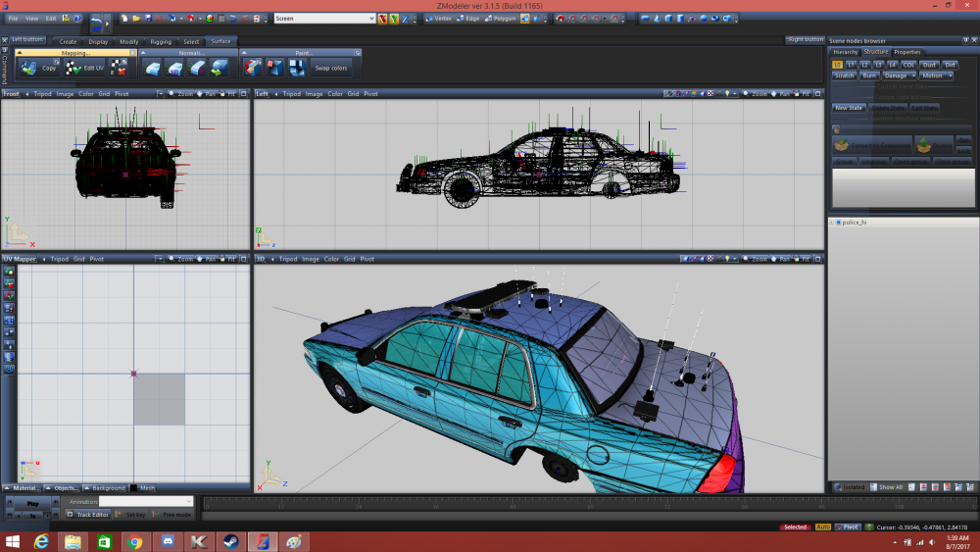This screenshot has width=980, height=552.
Task: Click the Steam icon in the taskbar
Action: (x=230, y=541)
